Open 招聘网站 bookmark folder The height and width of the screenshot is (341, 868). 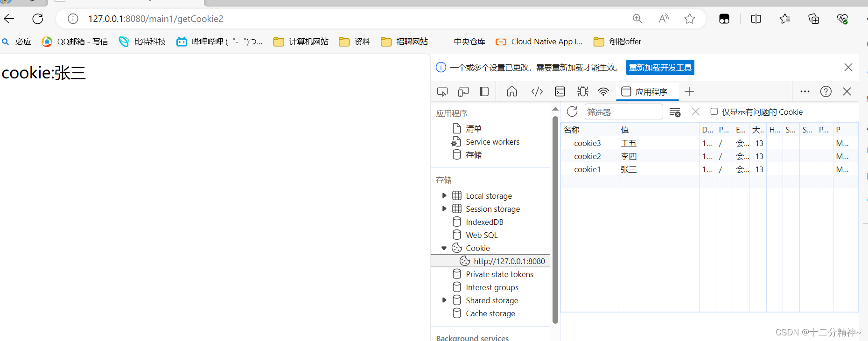tap(405, 42)
